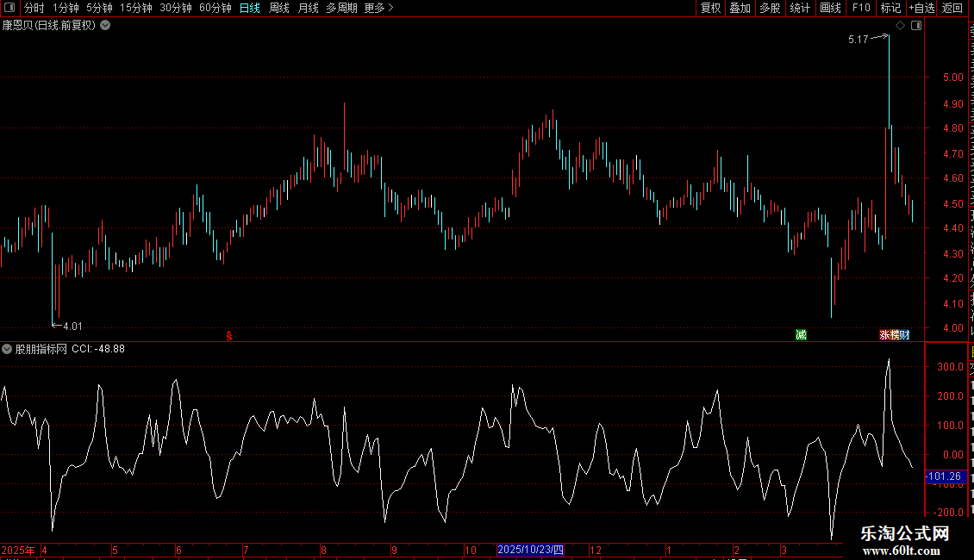Click the red 涨 signal tag
Viewport: 974px width, 560px height.
pyautogui.click(x=884, y=335)
